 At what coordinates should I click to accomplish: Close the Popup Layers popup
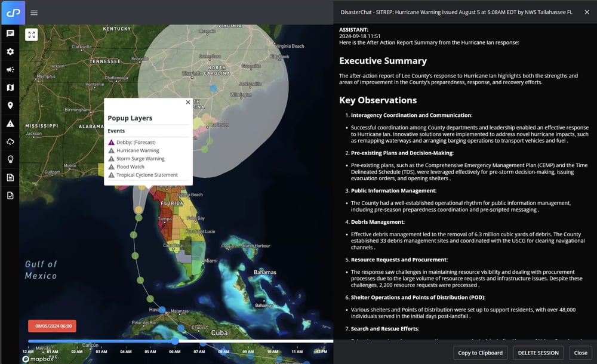pos(188,102)
